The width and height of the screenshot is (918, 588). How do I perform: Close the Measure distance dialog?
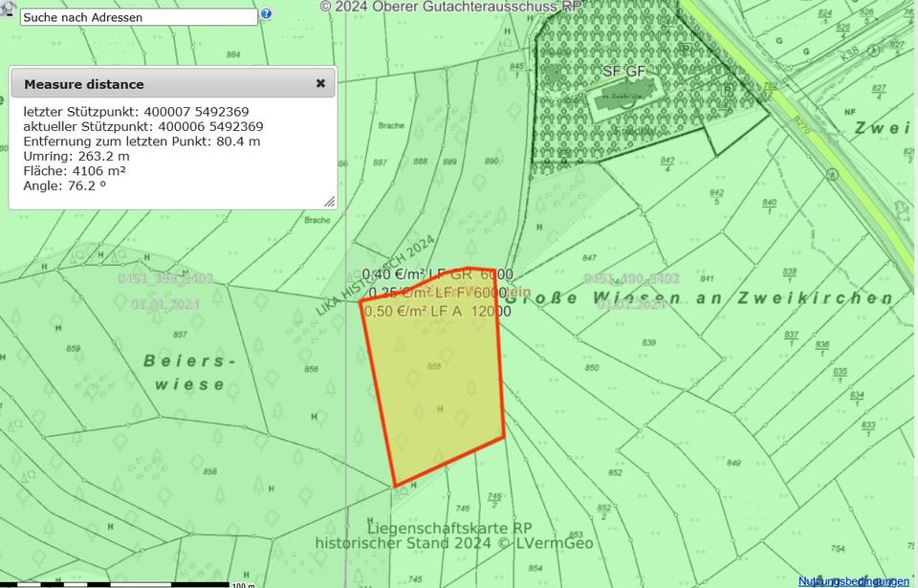click(320, 83)
